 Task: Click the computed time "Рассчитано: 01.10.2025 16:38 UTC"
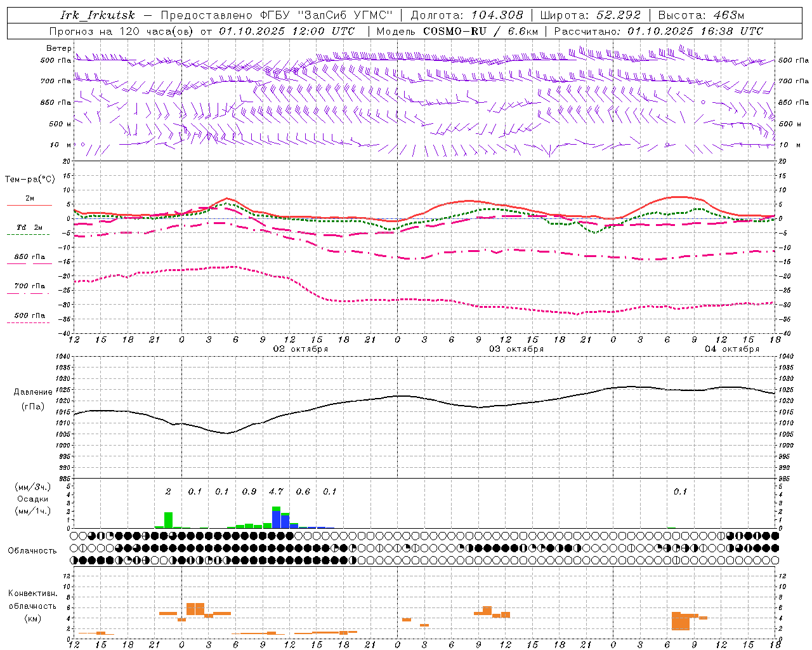pyautogui.click(x=658, y=31)
